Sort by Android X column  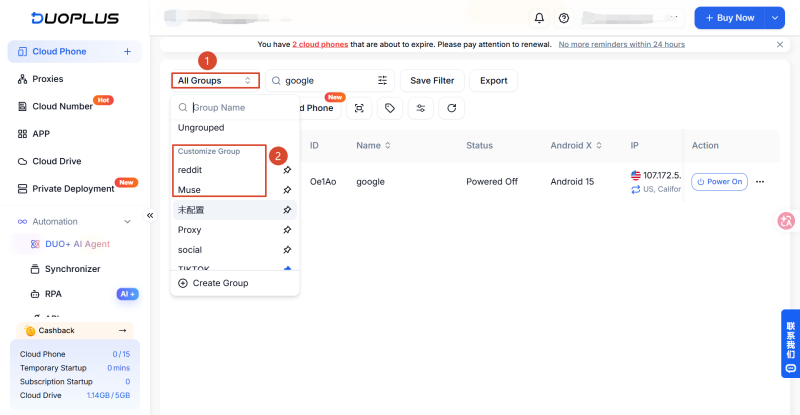[x=576, y=145]
